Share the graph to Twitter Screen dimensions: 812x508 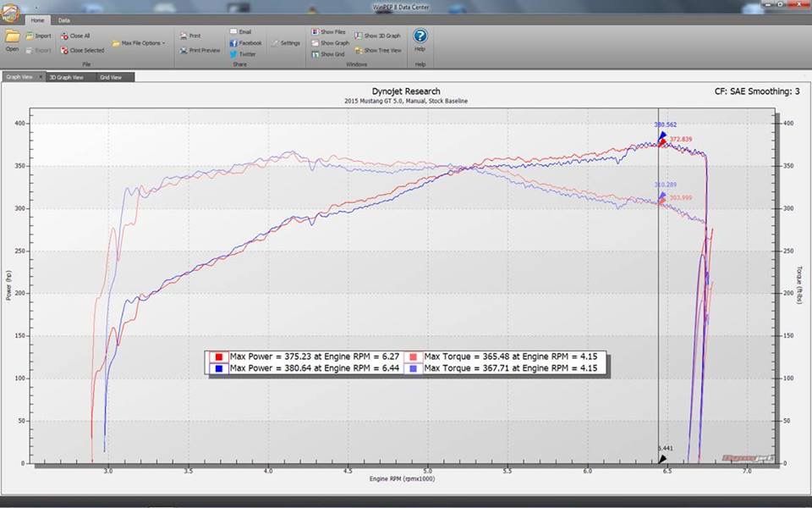click(243, 54)
